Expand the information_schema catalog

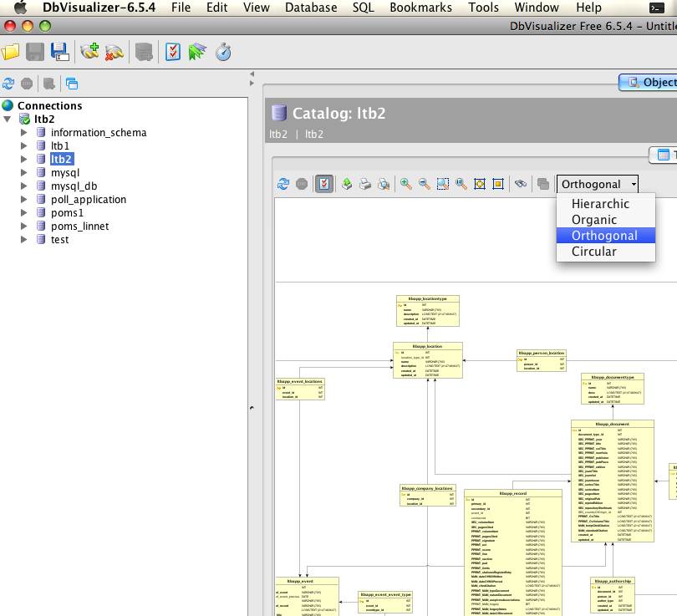pyautogui.click(x=23, y=133)
